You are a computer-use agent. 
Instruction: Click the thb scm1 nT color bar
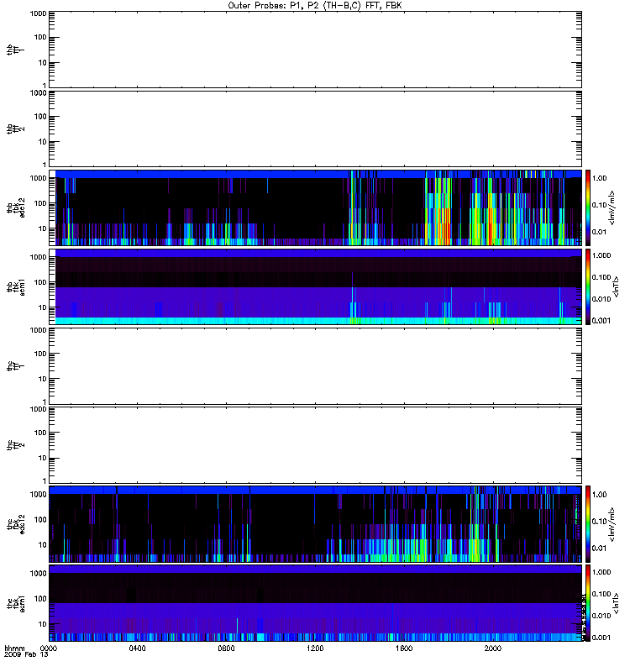[588, 286]
